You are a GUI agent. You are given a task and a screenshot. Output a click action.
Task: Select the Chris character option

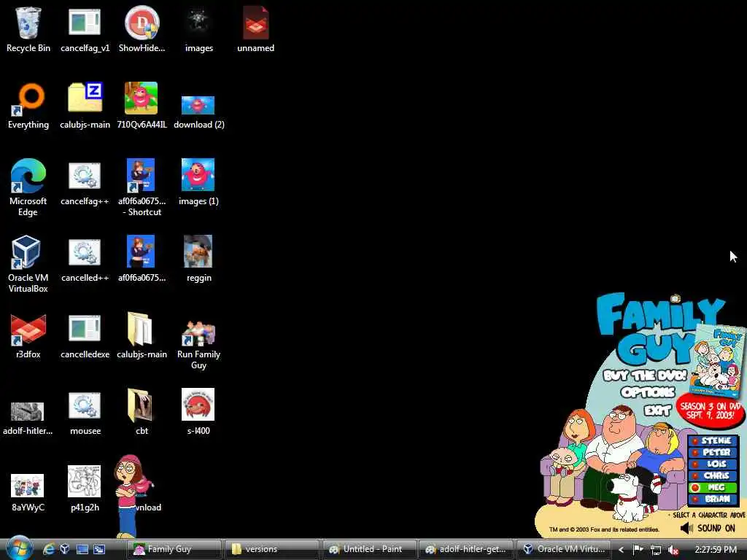713,475
